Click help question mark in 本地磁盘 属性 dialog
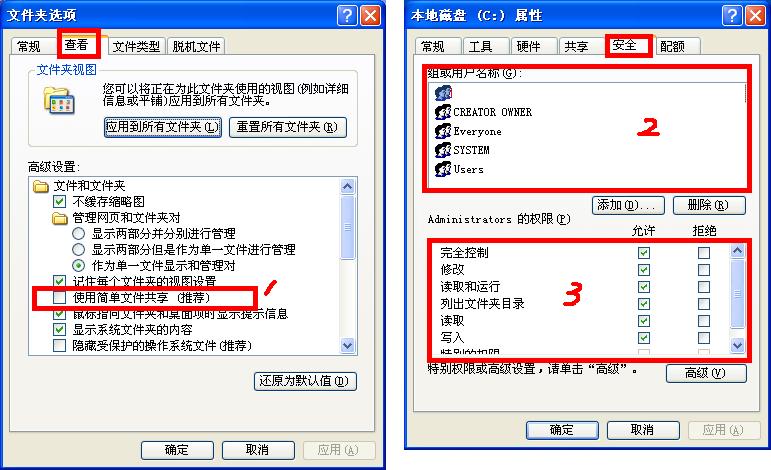 [732, 16]
